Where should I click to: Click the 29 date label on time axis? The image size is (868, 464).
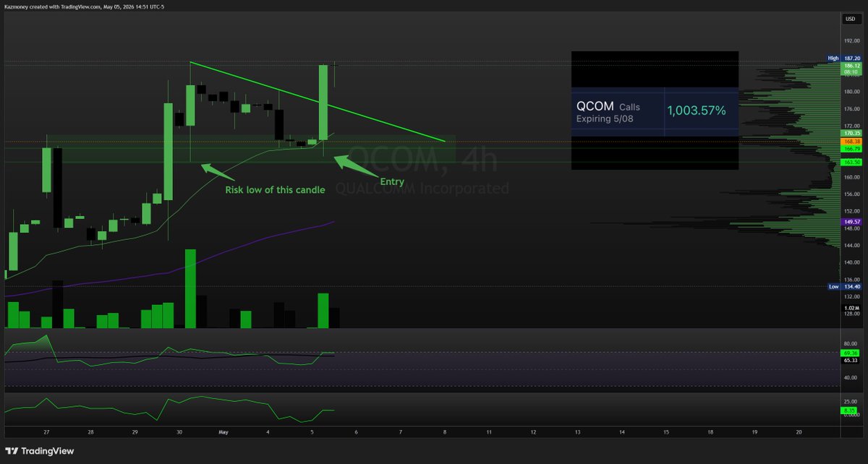[134, 431]
